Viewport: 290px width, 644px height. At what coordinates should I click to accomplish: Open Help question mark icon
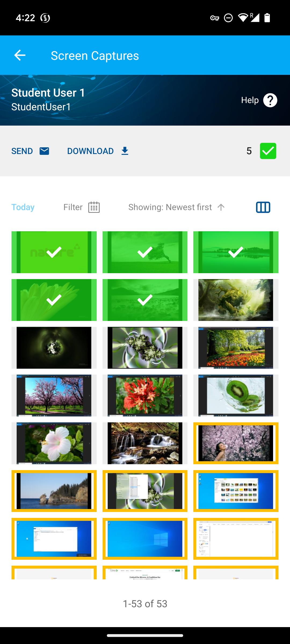click(270, 100)
